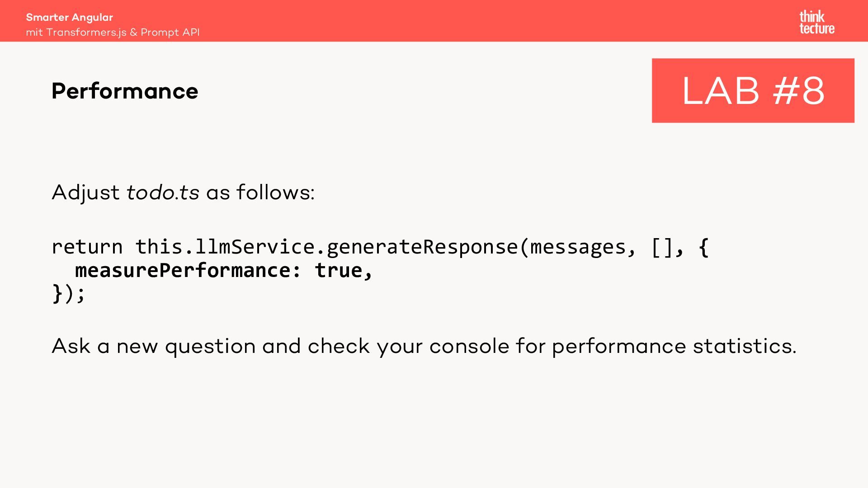Click the return keyword in code
The width and height of the screenshot is (868, 488).
pos(87,247)
